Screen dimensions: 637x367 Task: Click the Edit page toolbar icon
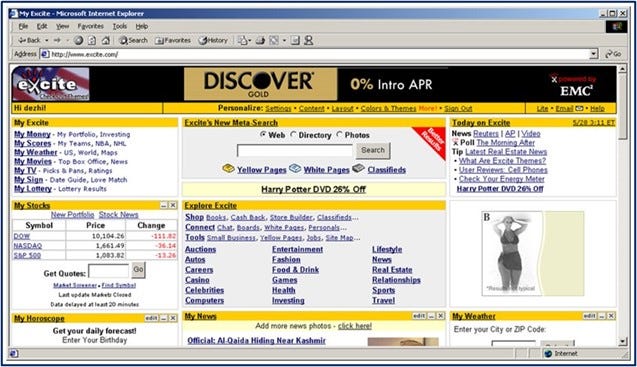(274, 40)
